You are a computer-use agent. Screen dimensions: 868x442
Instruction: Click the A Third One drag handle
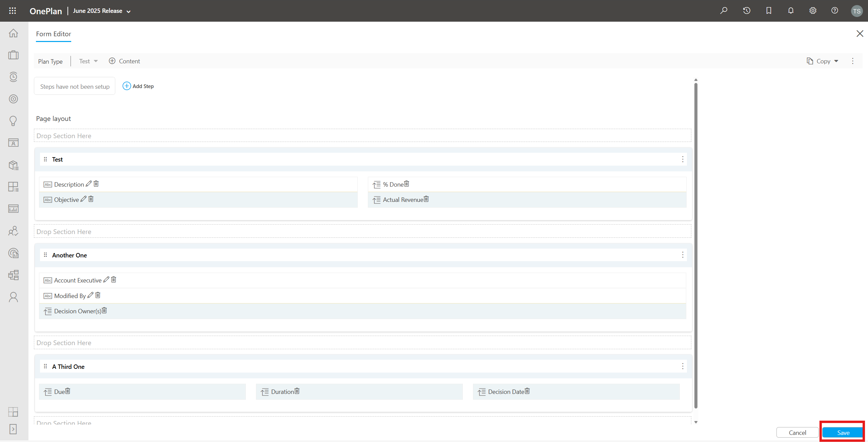click(45, 366)
